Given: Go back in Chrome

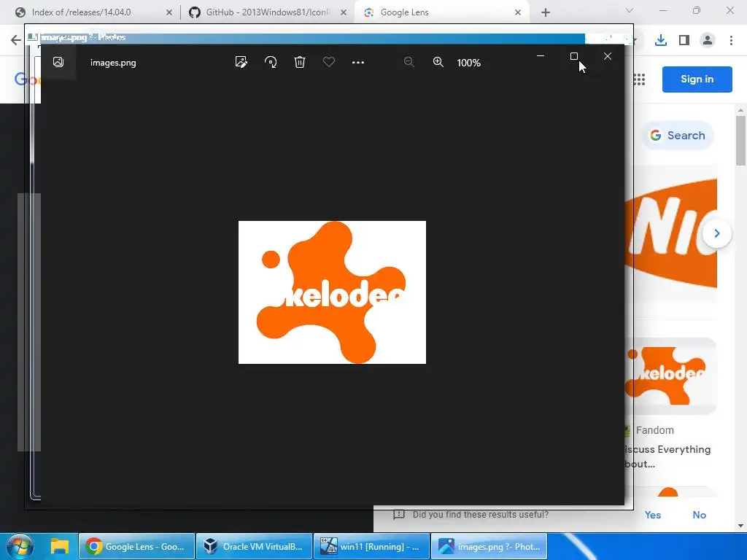Looking at the screenshot, I should click(x=16, y=40).
